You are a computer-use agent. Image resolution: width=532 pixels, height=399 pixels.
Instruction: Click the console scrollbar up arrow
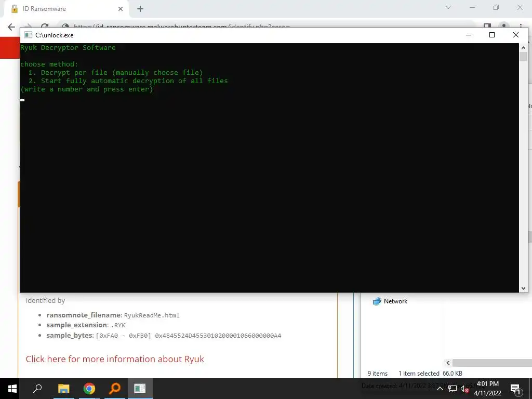click(523, 48)
